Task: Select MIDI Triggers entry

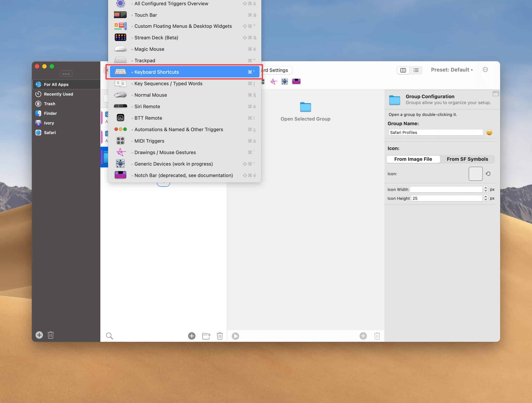Action: (185, 141)
